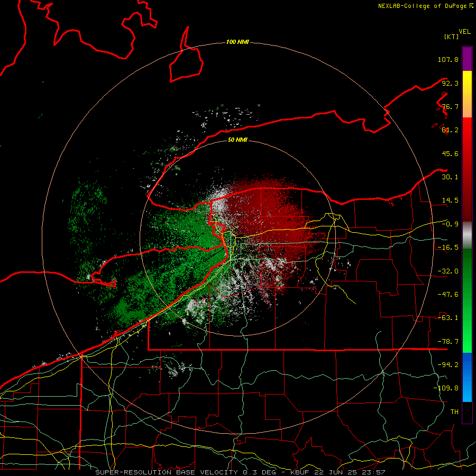Select the blue segment of velocity color bar
Viewport: 476px width, 476px height.
pyautogui.click(x=467, y=377)
